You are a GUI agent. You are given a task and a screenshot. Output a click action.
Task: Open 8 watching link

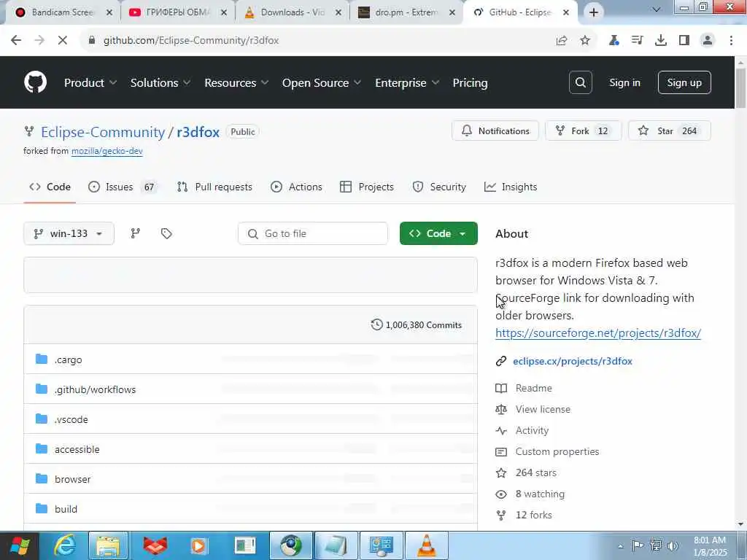tap(540, 494)
